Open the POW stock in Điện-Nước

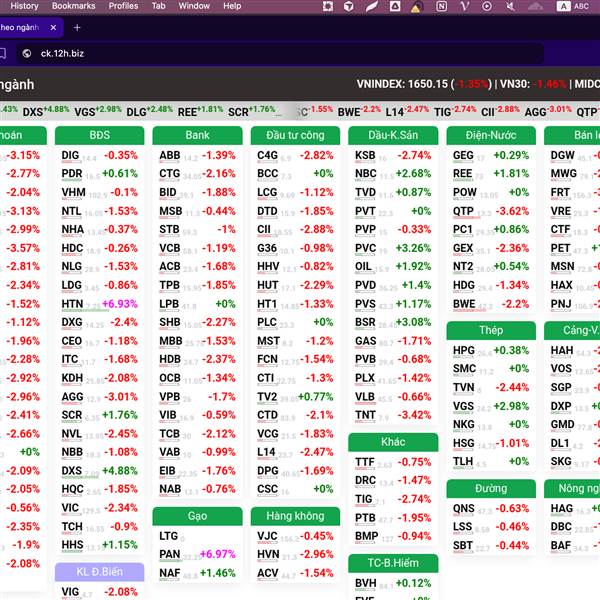(491, 192)
